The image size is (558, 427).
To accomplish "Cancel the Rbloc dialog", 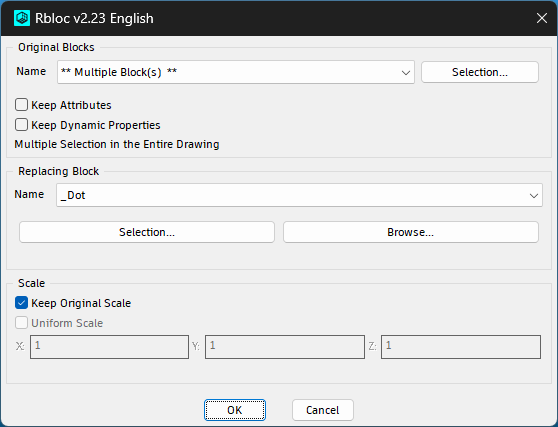I will [323, 410].
